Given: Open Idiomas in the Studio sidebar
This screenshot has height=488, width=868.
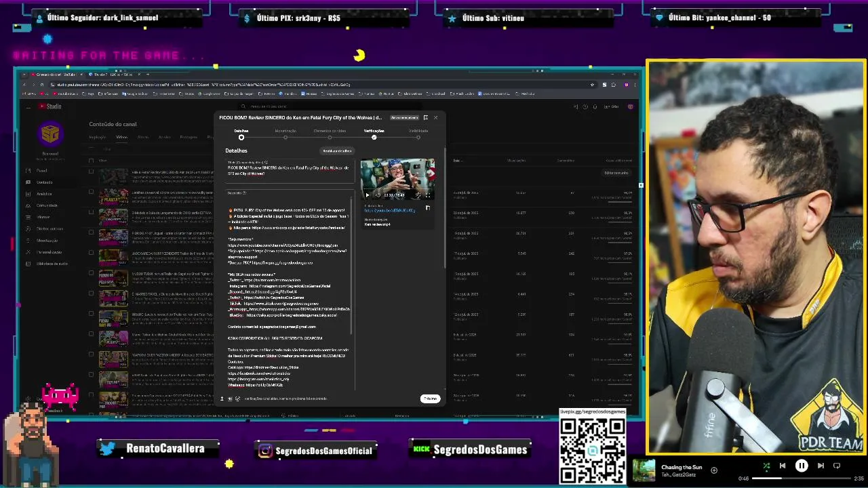Looking at the screenshot, I should [x=43, y=217].
